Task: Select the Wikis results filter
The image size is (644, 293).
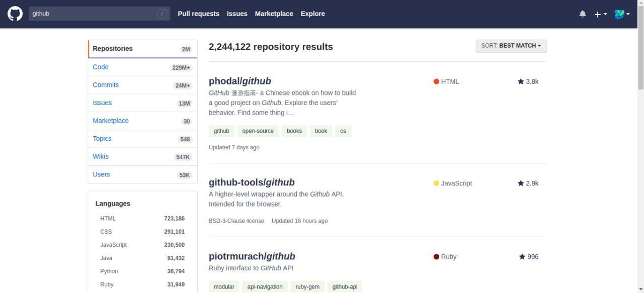Action: tap(143, 157)
